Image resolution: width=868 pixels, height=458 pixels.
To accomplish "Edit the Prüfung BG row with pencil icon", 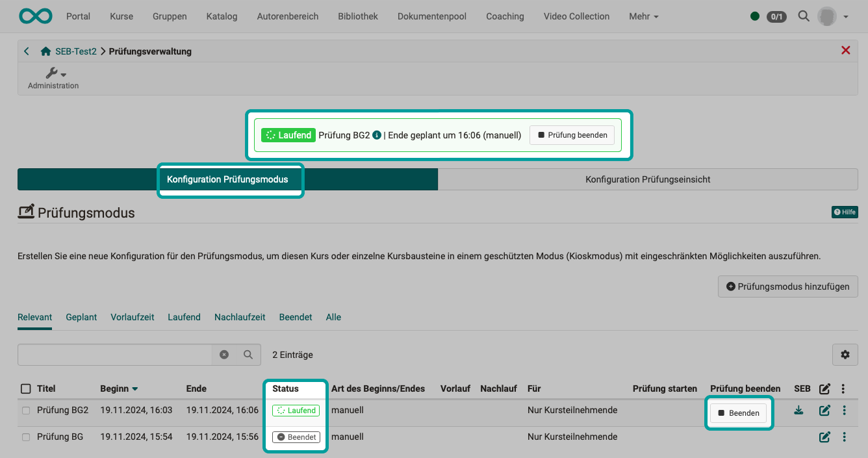I will [x=824, y=437].
